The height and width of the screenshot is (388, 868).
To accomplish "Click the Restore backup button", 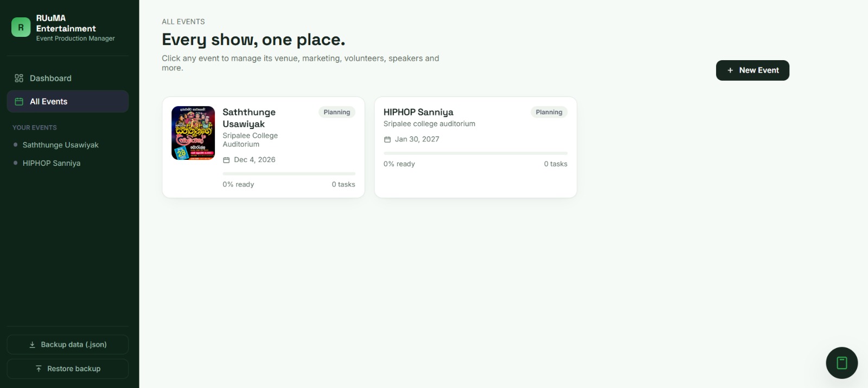I will [x=68, y=368].
